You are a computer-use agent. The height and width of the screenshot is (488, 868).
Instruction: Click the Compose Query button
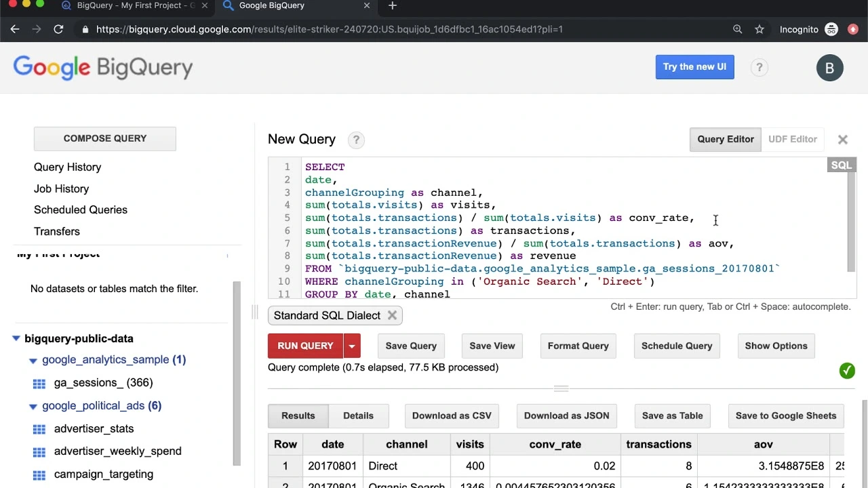[105, 138]
